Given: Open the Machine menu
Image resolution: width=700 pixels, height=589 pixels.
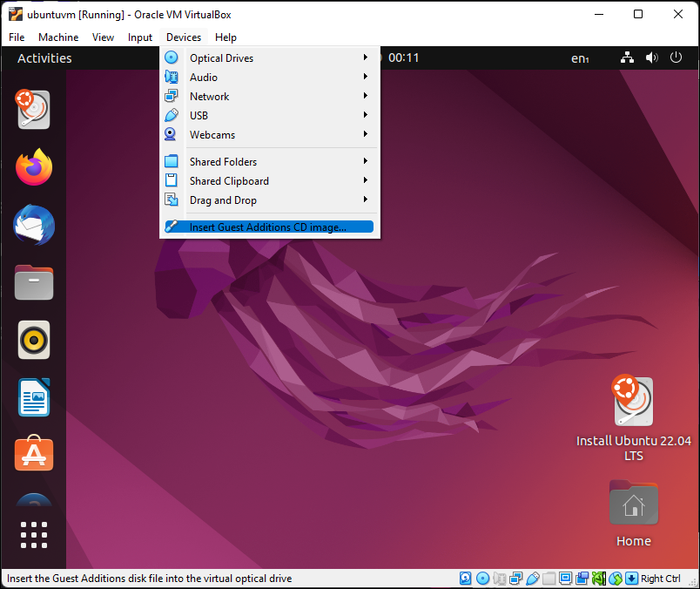Looking at the screenshot, I should pos(57,37).
